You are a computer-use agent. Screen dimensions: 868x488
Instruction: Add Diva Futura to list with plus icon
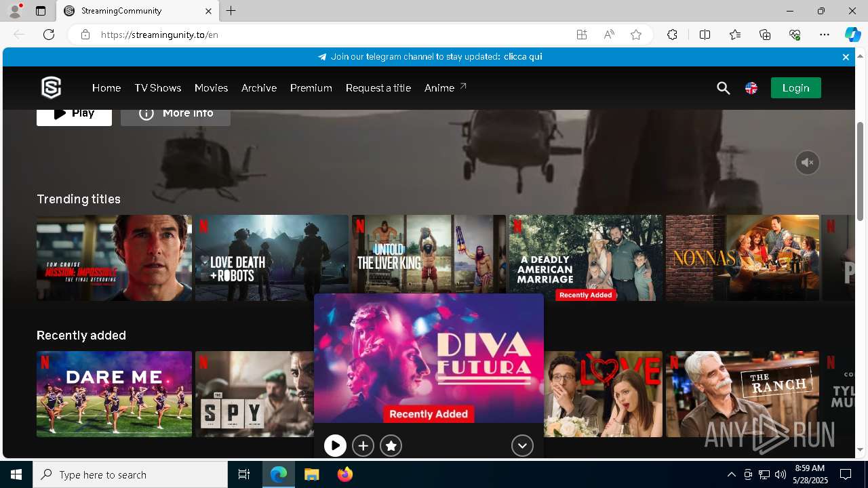pyautogui.click(x=363, y=445)
